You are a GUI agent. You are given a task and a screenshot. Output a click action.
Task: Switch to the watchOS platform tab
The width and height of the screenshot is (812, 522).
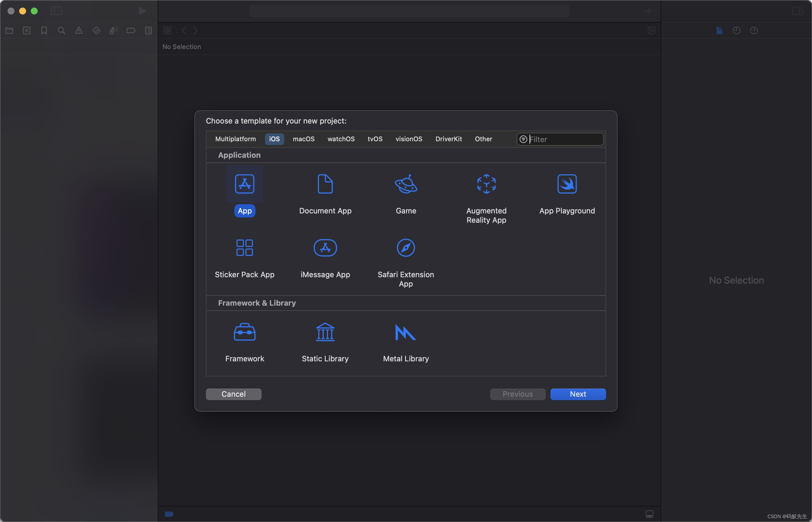[342, 139]
